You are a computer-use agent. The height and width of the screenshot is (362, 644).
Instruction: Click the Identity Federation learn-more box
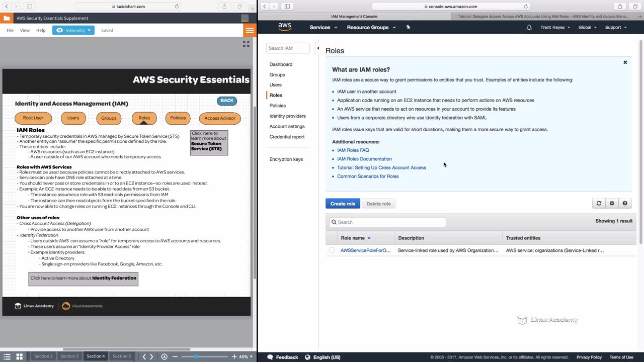point(84,279)
